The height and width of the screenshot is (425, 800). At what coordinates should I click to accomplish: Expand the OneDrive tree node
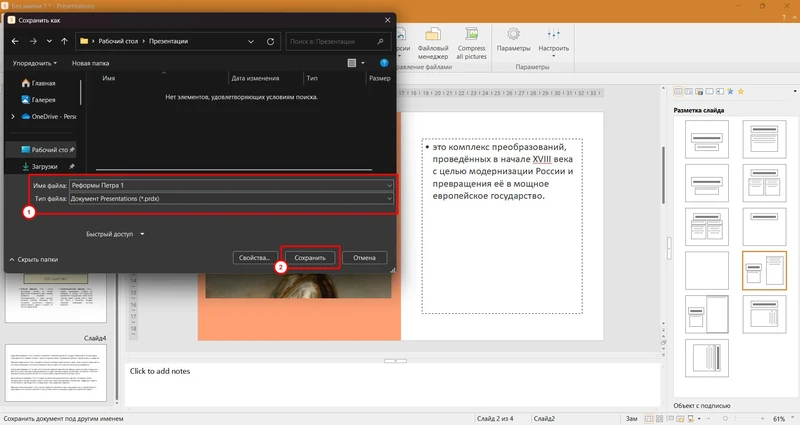tap(13, 116)
